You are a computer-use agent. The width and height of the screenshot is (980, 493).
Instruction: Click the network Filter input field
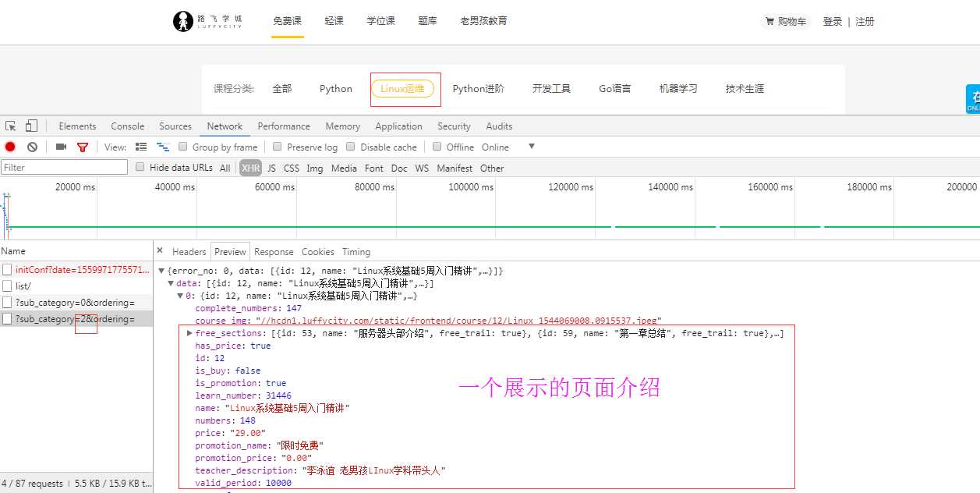point(64,168)
